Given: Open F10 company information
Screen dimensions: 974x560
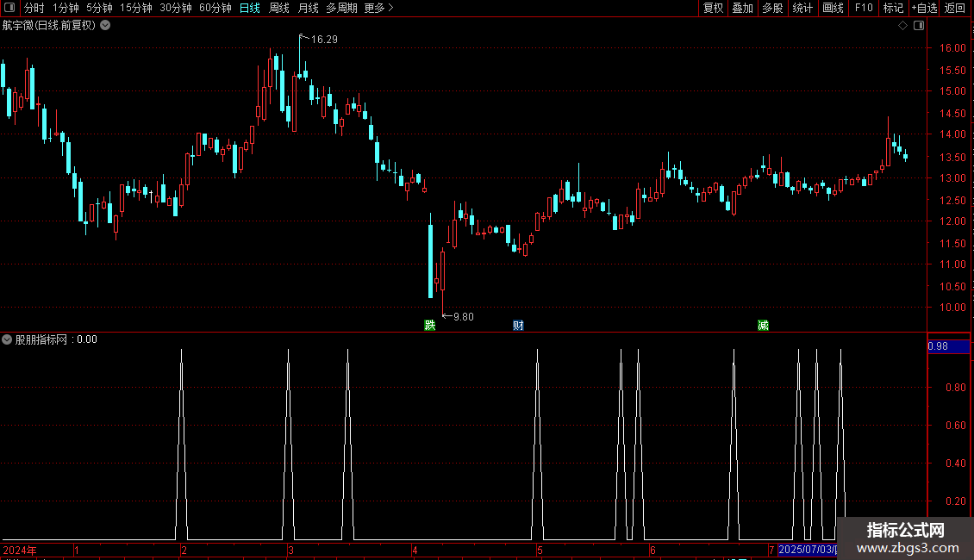Looking at the screenshot, I should (x=864, y=8).
